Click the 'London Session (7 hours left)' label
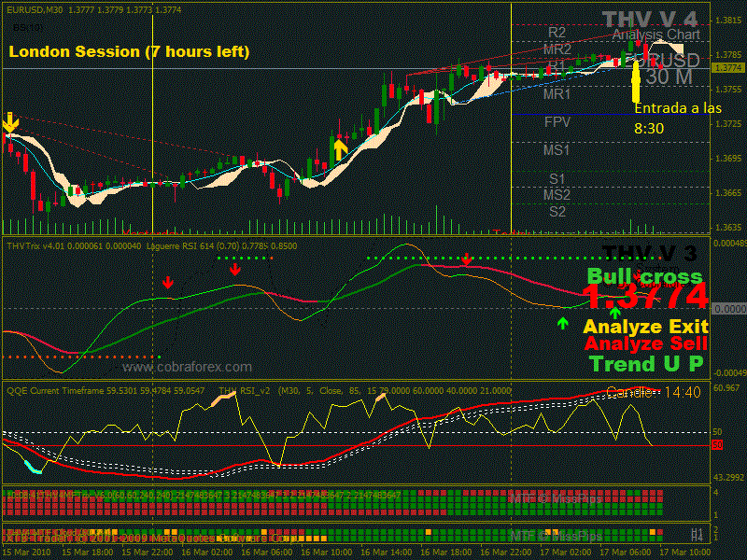Screen dimensions: 747x560 click(129, 52)
